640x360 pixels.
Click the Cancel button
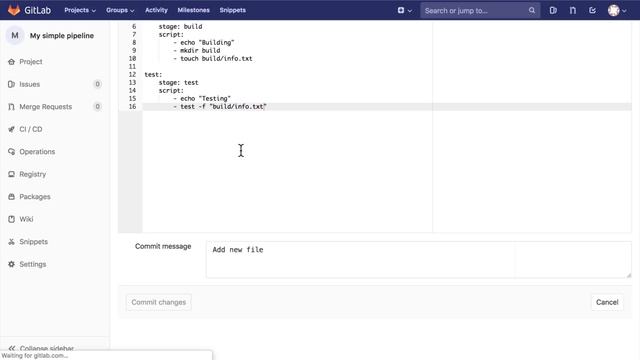607,302
